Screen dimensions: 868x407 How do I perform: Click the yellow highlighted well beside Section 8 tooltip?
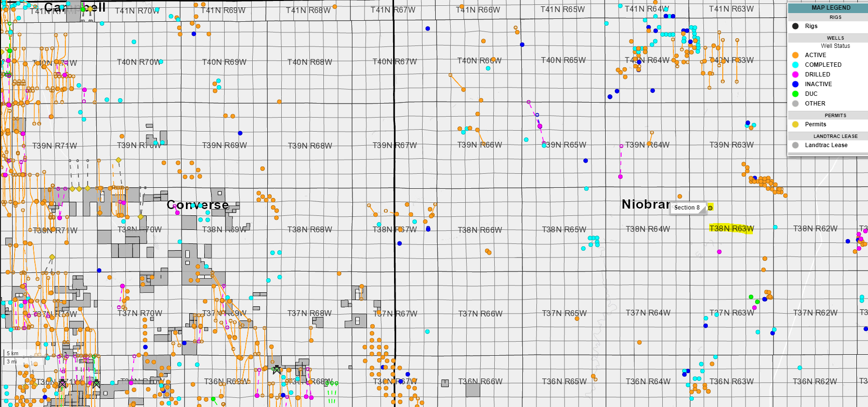pyautogui.click(x=710, y=208)
